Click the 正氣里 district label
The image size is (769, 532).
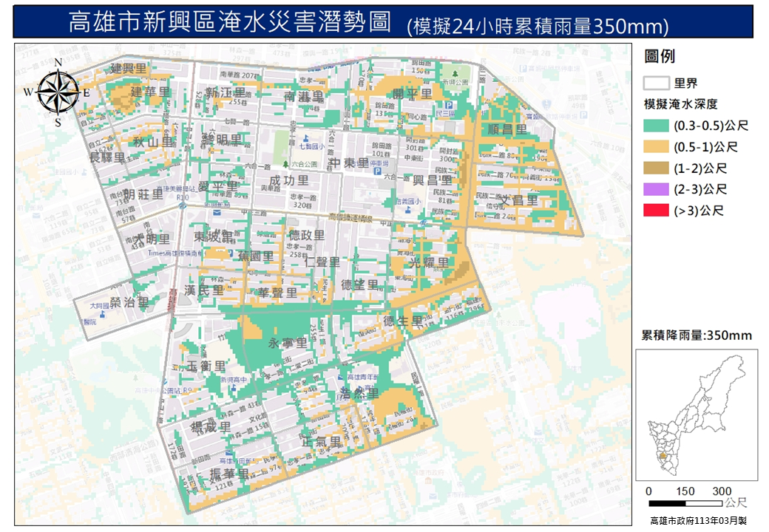(322, 442)
